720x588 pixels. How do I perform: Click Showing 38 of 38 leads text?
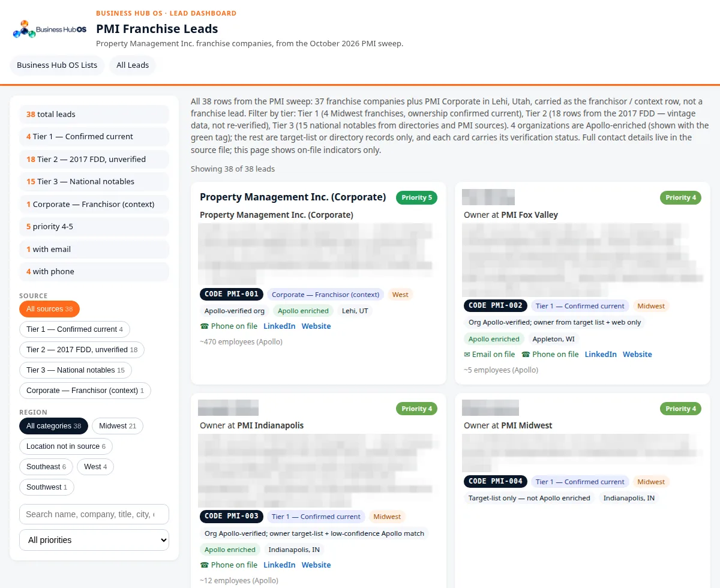233,169
